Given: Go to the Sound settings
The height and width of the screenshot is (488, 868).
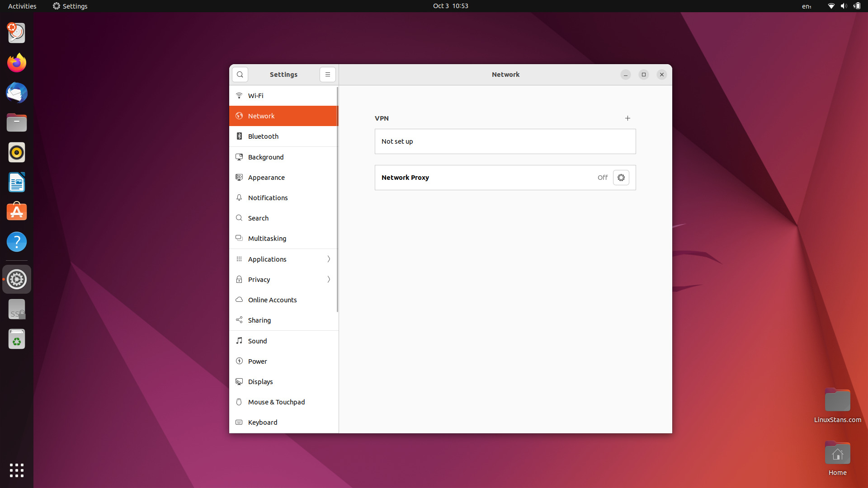Looking at the screenshot, I should (284, 341).
